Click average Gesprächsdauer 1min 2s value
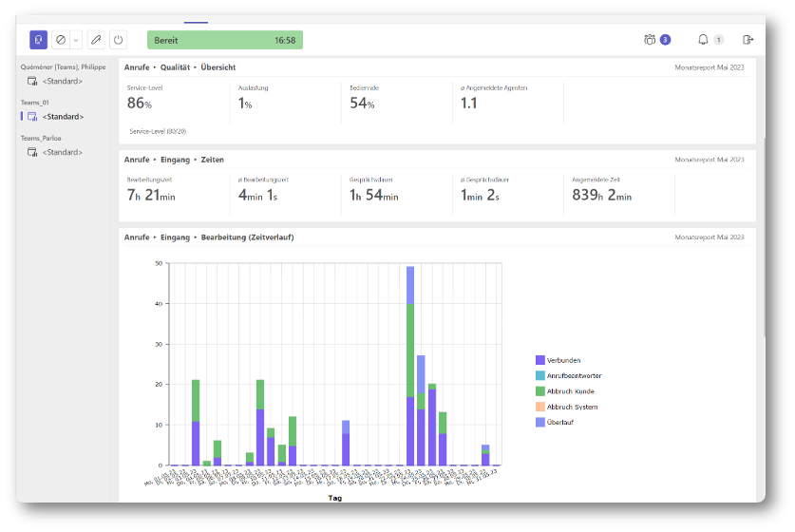Screen dimensions: 795x532 click(480, 195)
